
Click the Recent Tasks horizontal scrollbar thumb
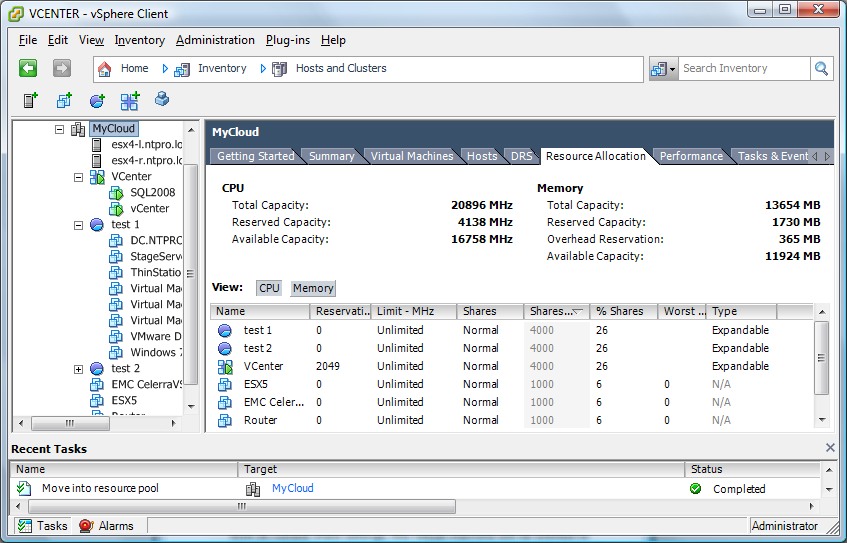point(242,506)
